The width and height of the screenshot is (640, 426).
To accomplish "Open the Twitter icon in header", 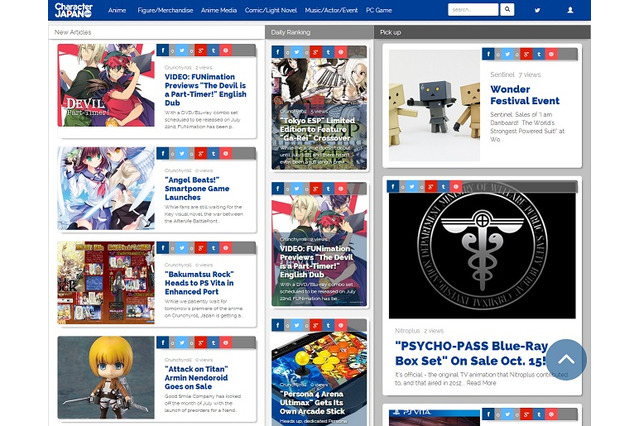I will click(537, 10).
